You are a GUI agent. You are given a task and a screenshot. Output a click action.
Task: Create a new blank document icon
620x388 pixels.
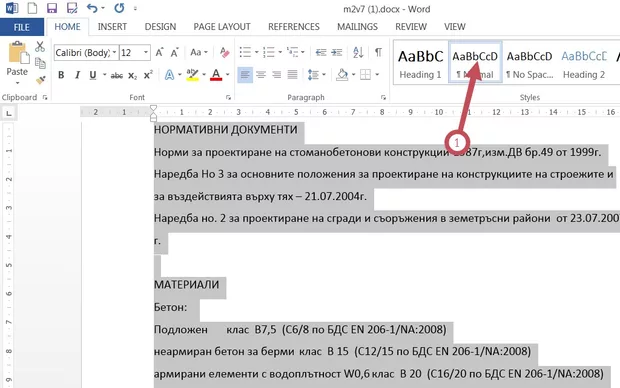(x=32, y=8)
